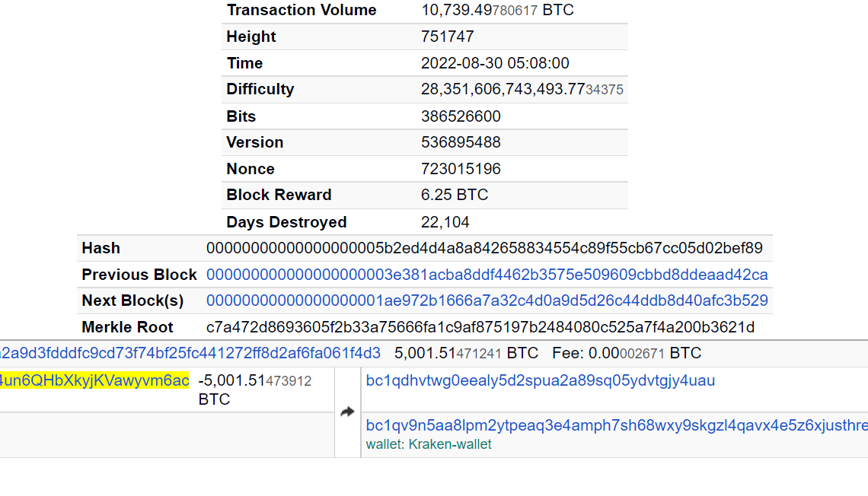Open the Next Block(s) hash link
The height and width of the screenshot is (496, 868).
[487, 300]
